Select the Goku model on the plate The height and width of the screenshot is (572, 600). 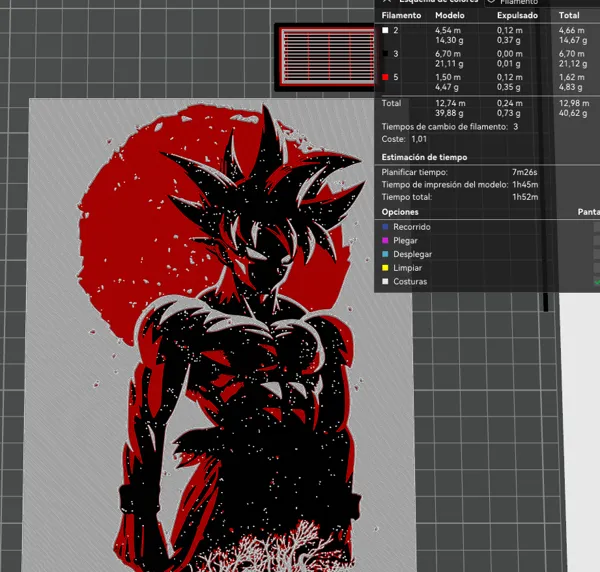(x=220, y=335)
